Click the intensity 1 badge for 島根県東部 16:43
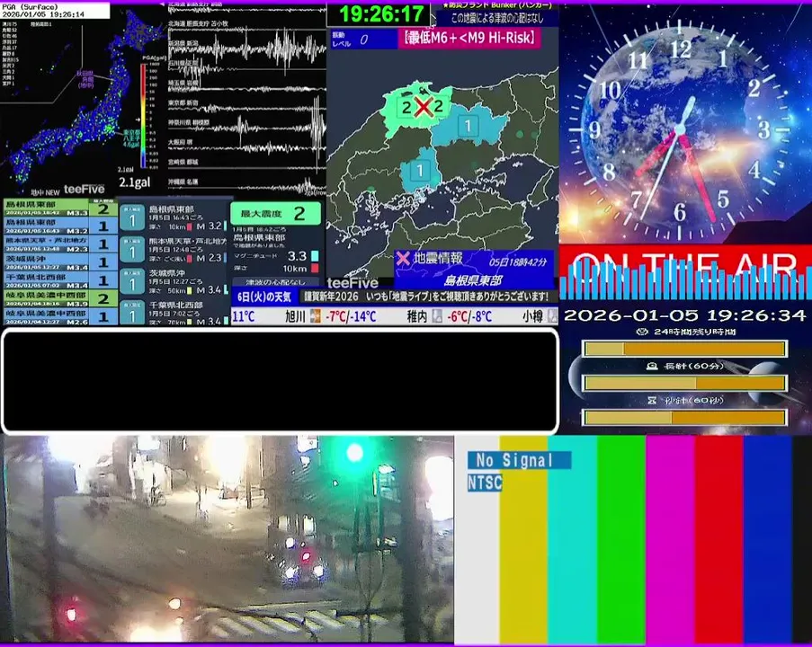Viewport: 812px width, 647px height. [x=131, y=219]
